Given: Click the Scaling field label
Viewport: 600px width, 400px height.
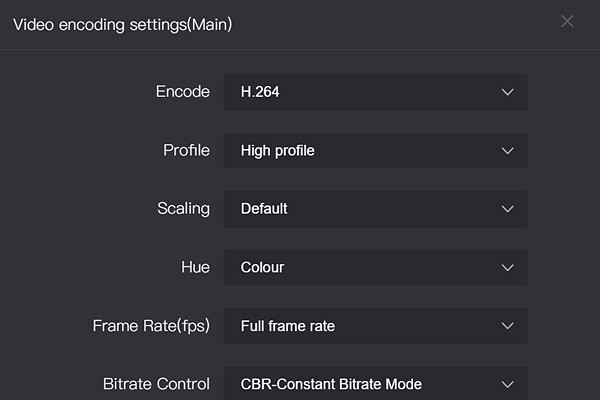Looking at the screenshot, I should point(183,209).
